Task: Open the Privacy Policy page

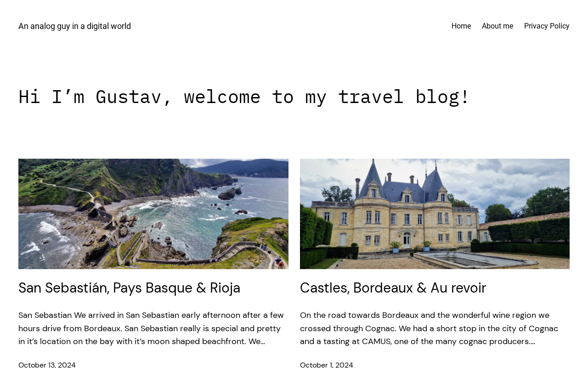Action: point(547,26)
